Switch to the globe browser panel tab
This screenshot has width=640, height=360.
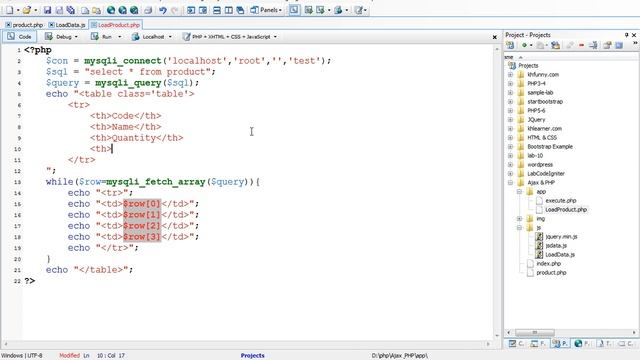[581, 344]
